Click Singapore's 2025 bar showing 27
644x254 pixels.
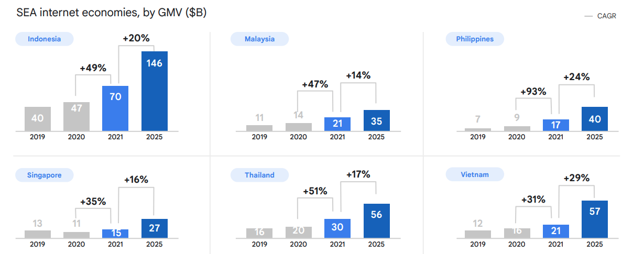[155, 228]
